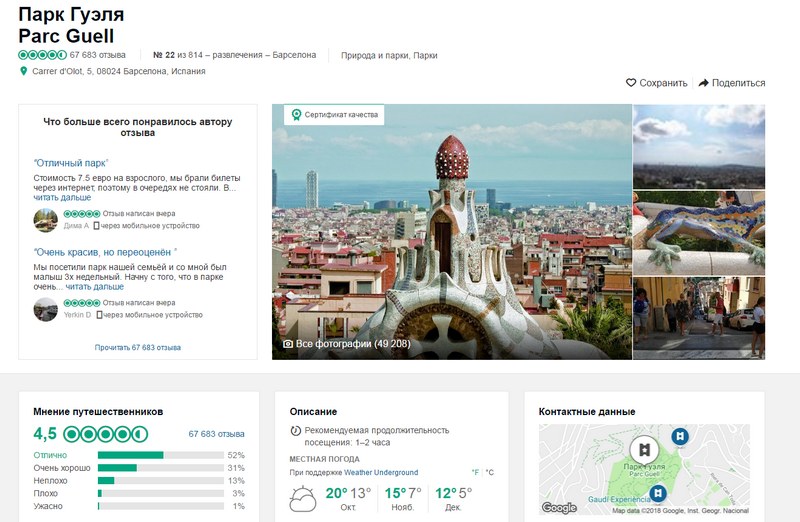
Task: Open the Weather Underground link
Action: pyautogui.click(x=381, y=473)
